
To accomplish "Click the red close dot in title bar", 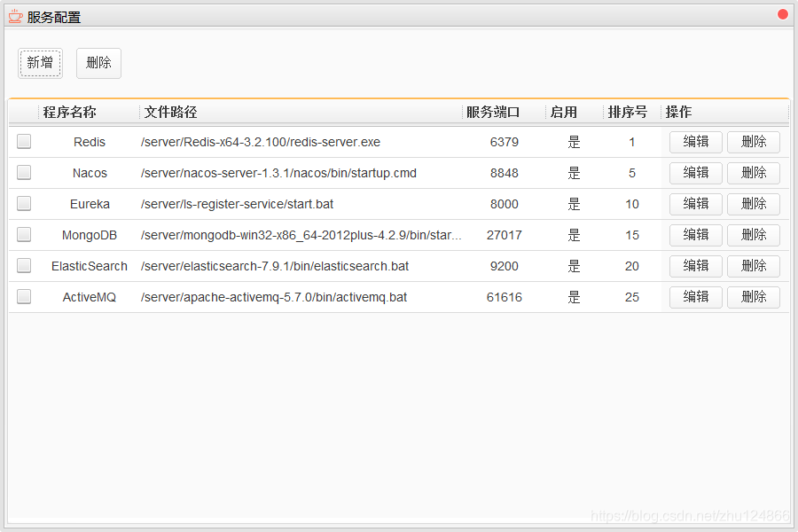I will click(x=783, y=14).
